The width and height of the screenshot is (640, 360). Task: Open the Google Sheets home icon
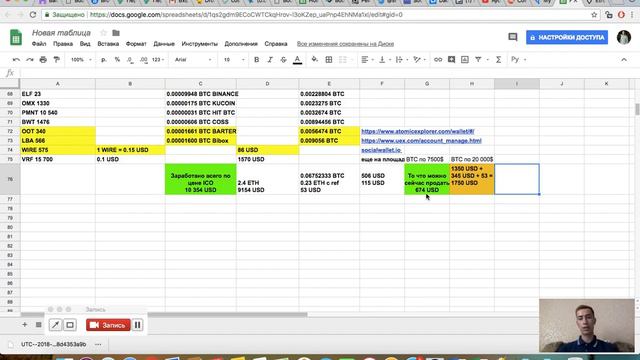coord(16,38)
